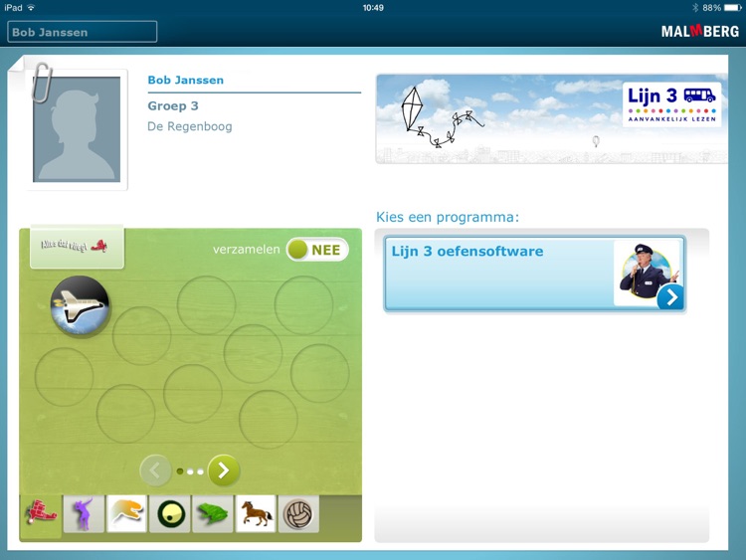
Task: Click the profile photo placeholder
Action: [x=77, y=129]
